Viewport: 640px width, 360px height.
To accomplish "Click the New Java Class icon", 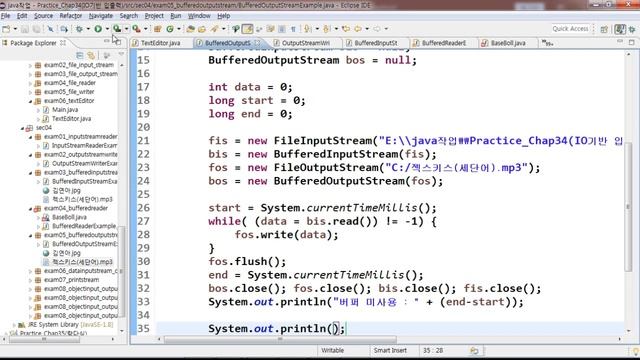I will click(x=170, y=29).
